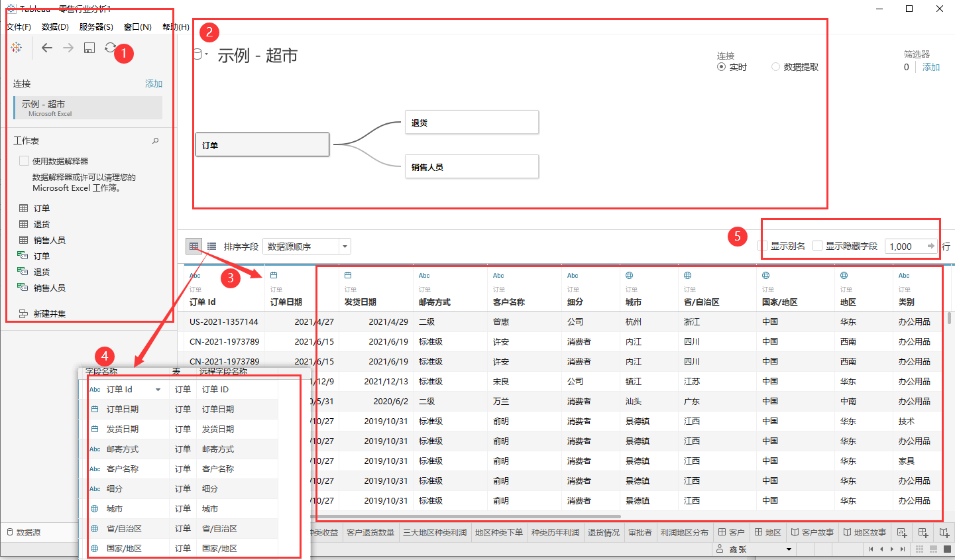The width and height of the screenshot is (955, 560).
Task: Add a new dashboard with the bottom icon
Action: click(923, 532)
